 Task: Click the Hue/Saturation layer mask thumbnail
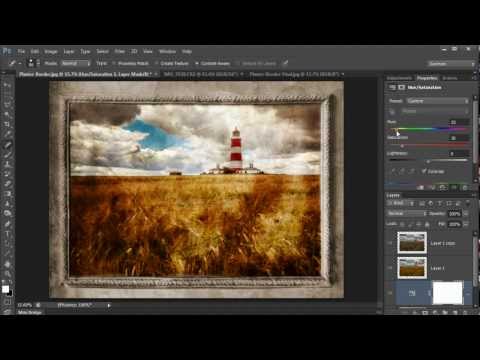(x=447, y=293)
